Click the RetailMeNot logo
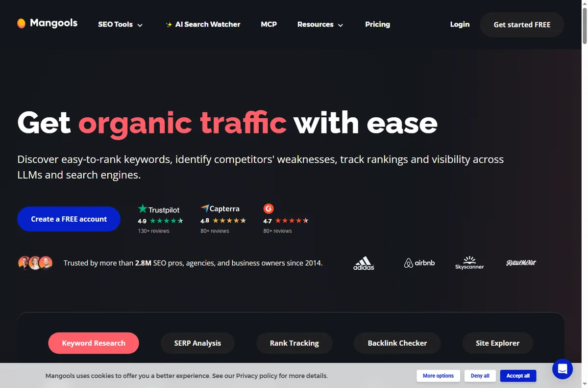The image size is (588, 388). [521, 263]
